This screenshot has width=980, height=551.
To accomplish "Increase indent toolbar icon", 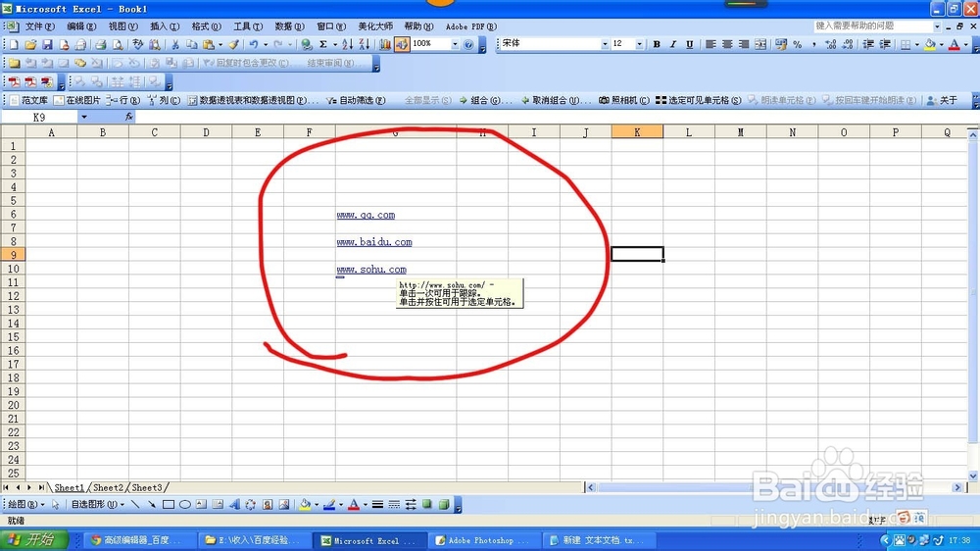I will pyautogui.click(x=885, y=44).
